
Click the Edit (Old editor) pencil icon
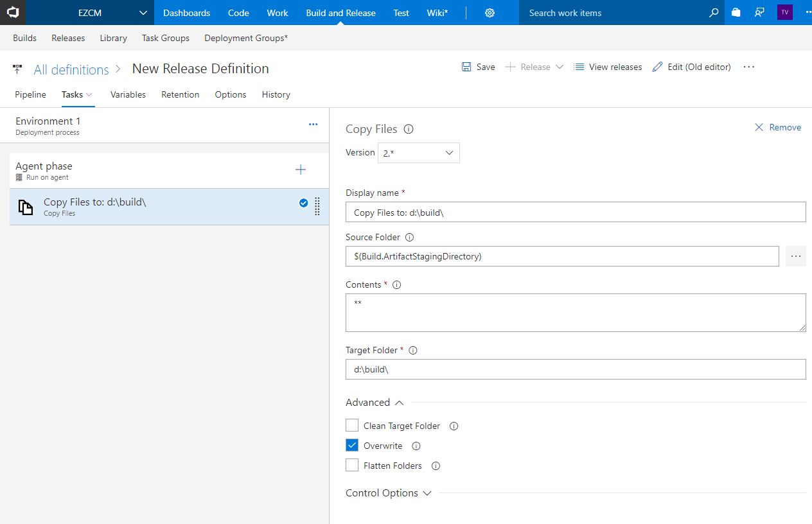click(657, 66)
